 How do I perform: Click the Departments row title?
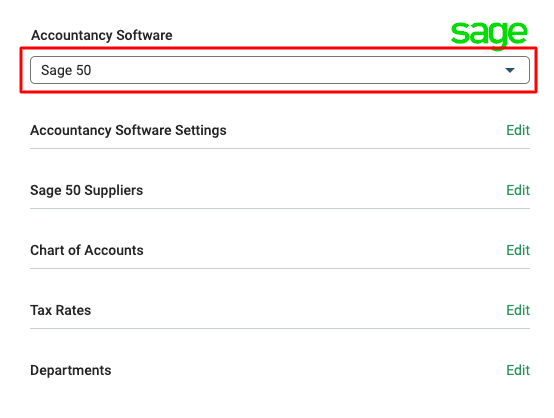(71, 370)
